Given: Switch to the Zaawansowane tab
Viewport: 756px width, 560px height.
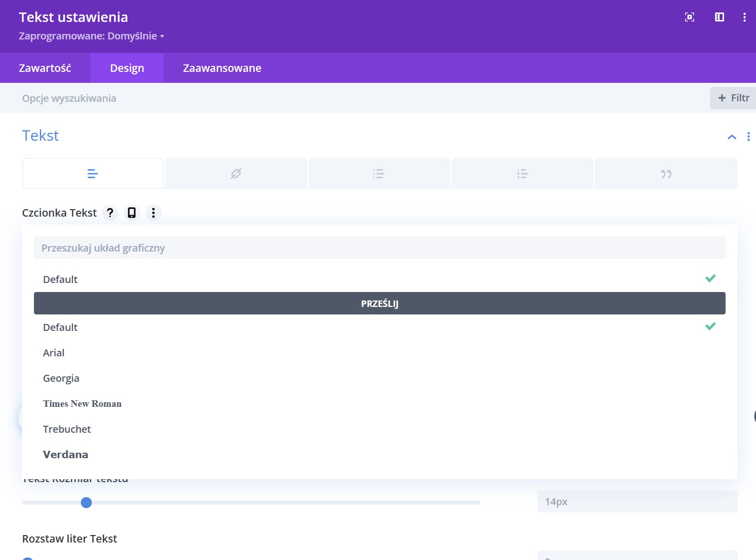Looking at the screenshot, I should click(x=222, y=68).
